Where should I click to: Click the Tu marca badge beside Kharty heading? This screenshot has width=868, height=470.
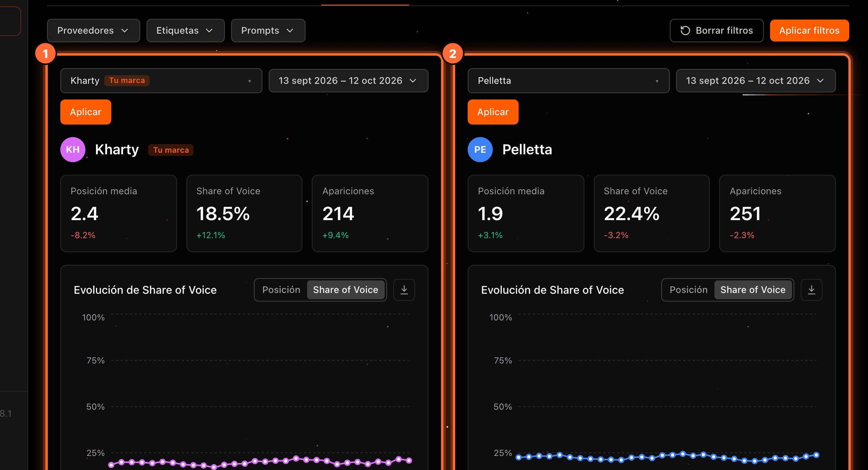point(171,150)
